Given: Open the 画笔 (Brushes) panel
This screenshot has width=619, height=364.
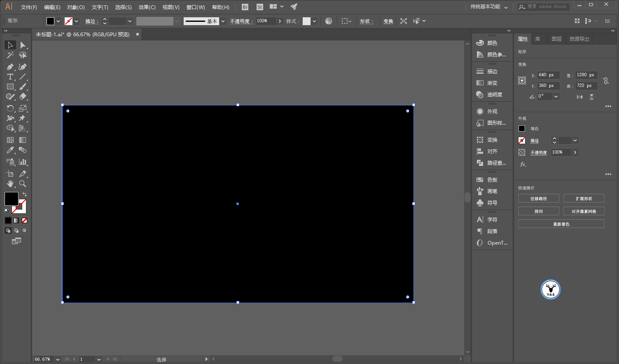Looking at the screenshot, I should coord(492,191).
